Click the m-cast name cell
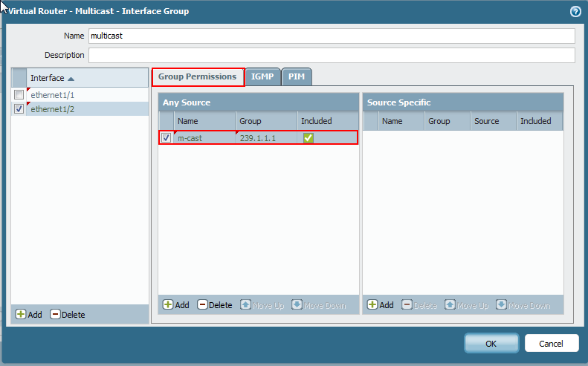The height and width of the screenshot is (366, 588). 204,138
